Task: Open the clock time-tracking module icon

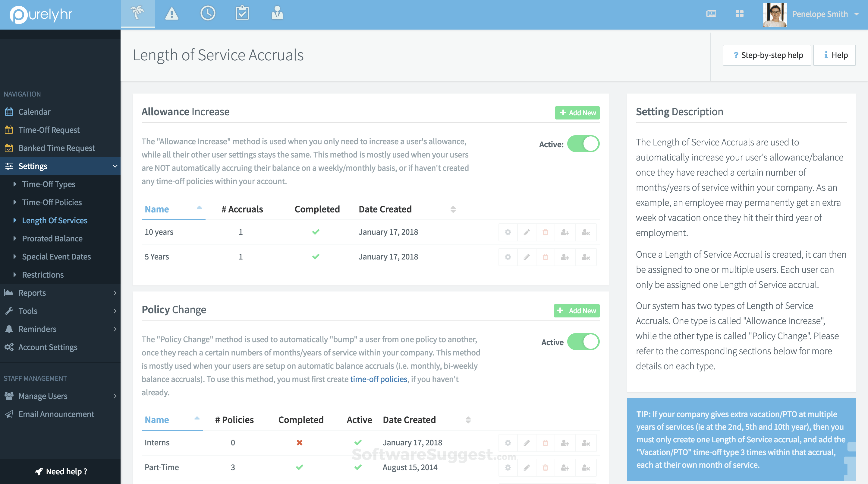Action: click(x=208, y=14)
